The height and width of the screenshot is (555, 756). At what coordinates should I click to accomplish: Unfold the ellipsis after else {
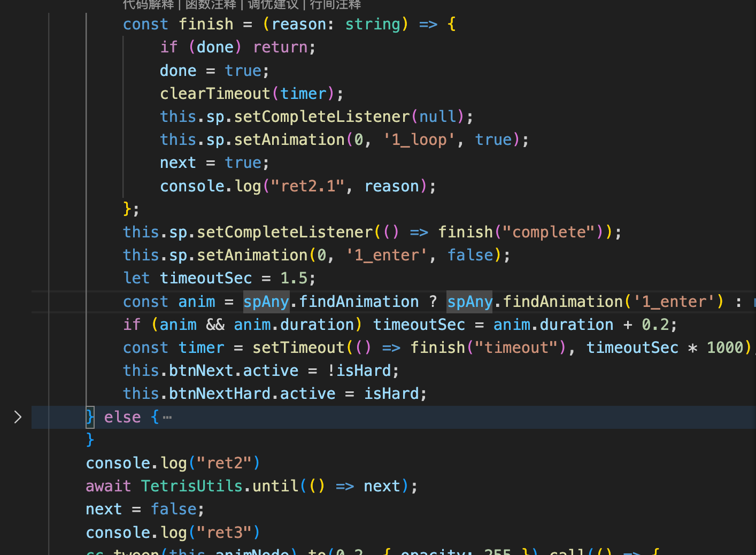[x=167, y=417]
